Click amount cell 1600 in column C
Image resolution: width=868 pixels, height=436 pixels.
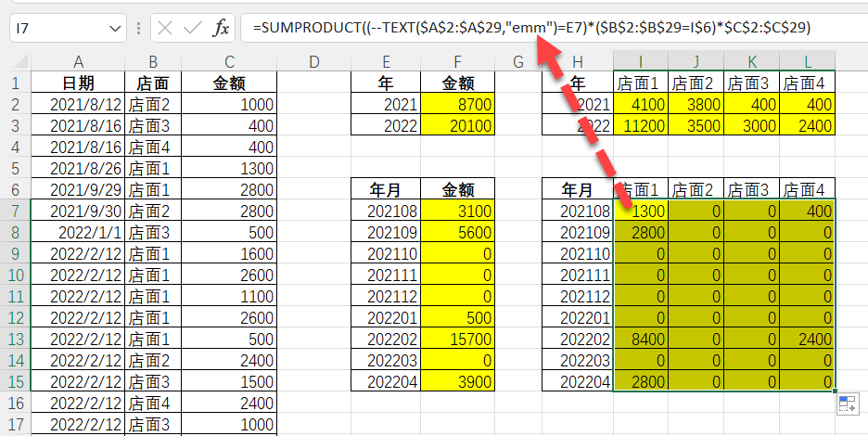pos(229,254)
